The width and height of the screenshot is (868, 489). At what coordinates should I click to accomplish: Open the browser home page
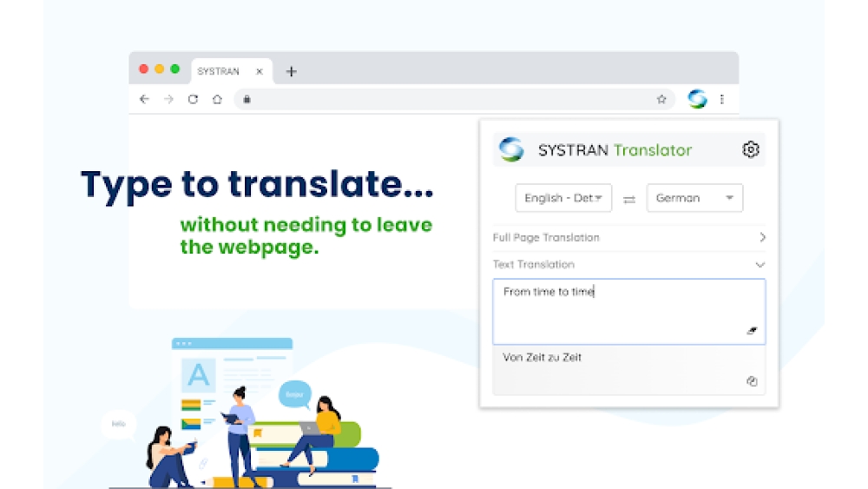tap(217, 99)
